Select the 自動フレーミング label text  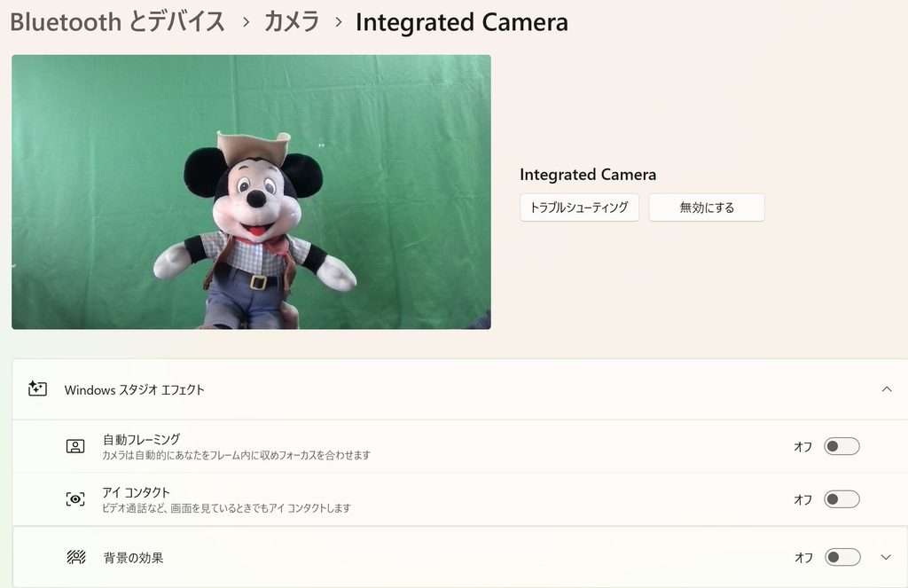tap(141, 439)
